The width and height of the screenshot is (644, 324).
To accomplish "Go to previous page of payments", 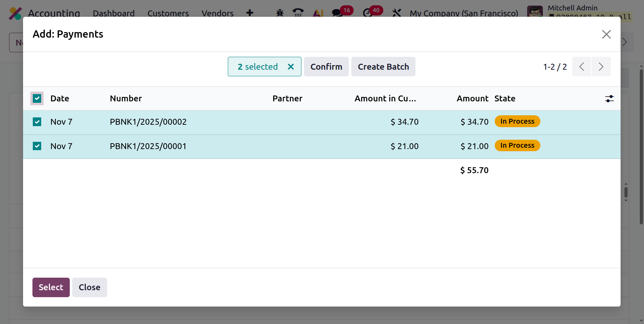I will click(582, 67).
